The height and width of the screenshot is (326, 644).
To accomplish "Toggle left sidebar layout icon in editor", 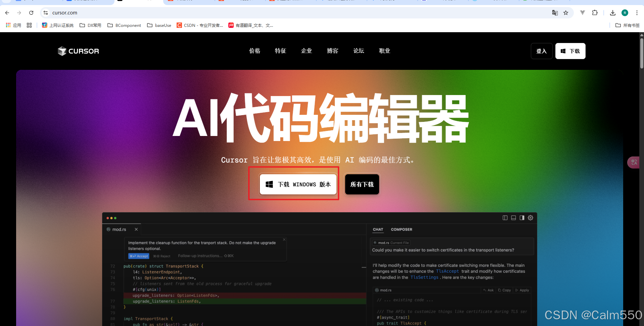I will point(505,218).
